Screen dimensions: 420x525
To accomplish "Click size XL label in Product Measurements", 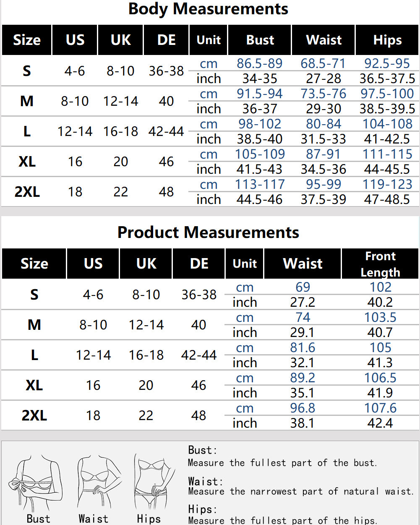I will [34, 385].
